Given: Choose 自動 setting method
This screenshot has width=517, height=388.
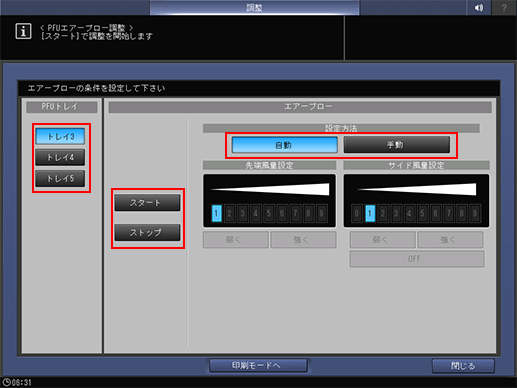Looking at the screenshot, I should tap(285, 145).
